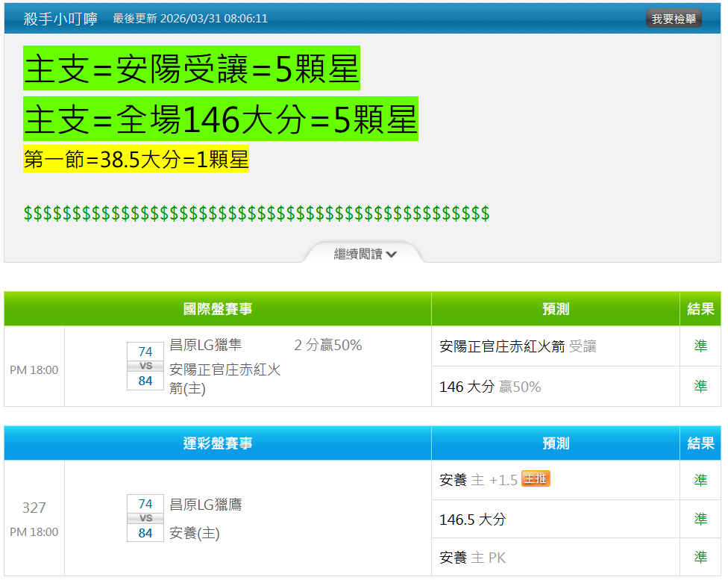Click the orange 主推 badge
The height and width of the screenshot is (583, 728).
pyautogui.click(x=536, y=478)
